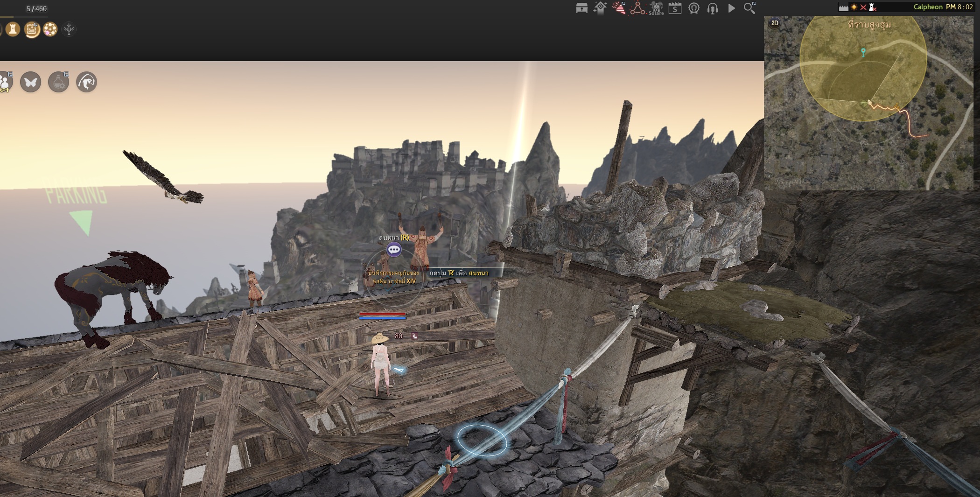The image size is (980, 497).
Task: Click the party popper event icon
Action: click(x=619, y=8)
